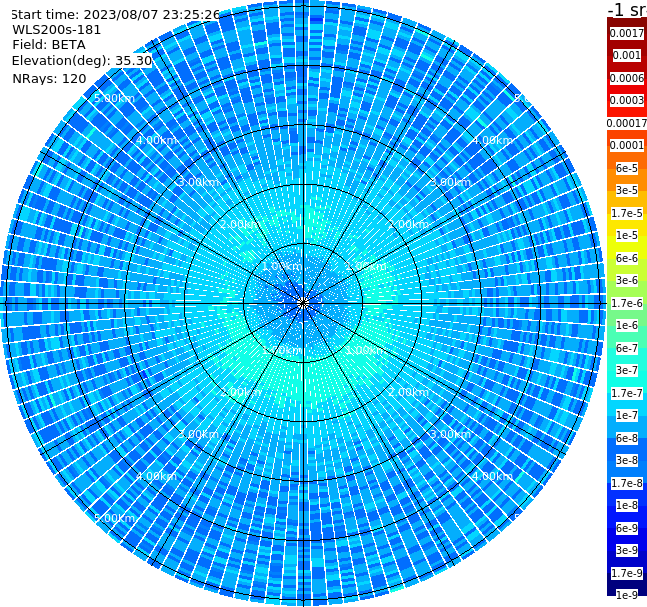Image resolution: width=647 pixels, height=607 pixels.
Task: Select the WLS200s-181 instrument label
Action: (57, 30)
